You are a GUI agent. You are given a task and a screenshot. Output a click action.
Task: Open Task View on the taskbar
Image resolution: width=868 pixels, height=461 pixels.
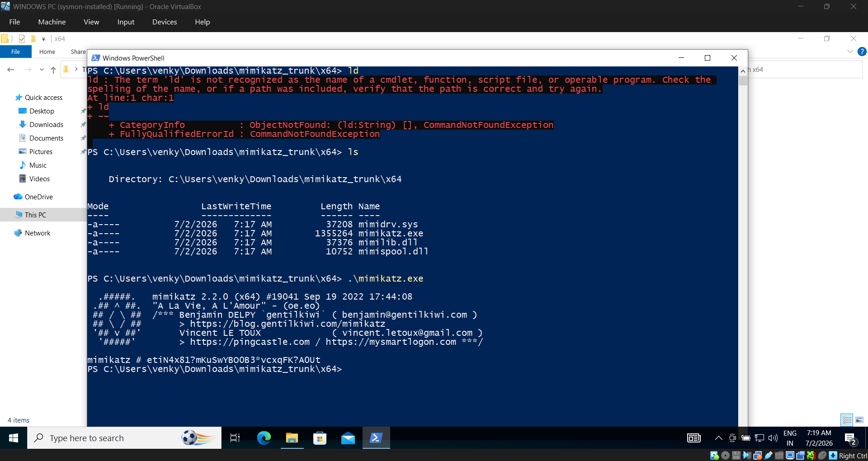(235, 438)
